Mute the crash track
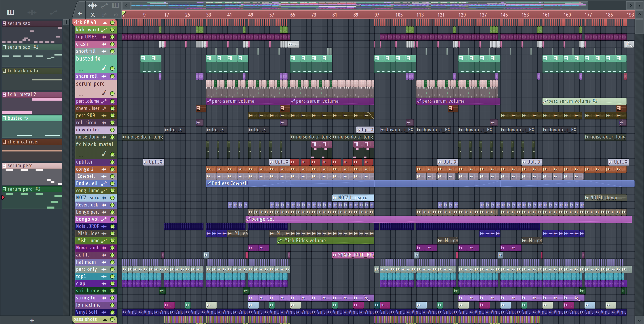Viewport: 644px width, 324px height. (112, 44)
